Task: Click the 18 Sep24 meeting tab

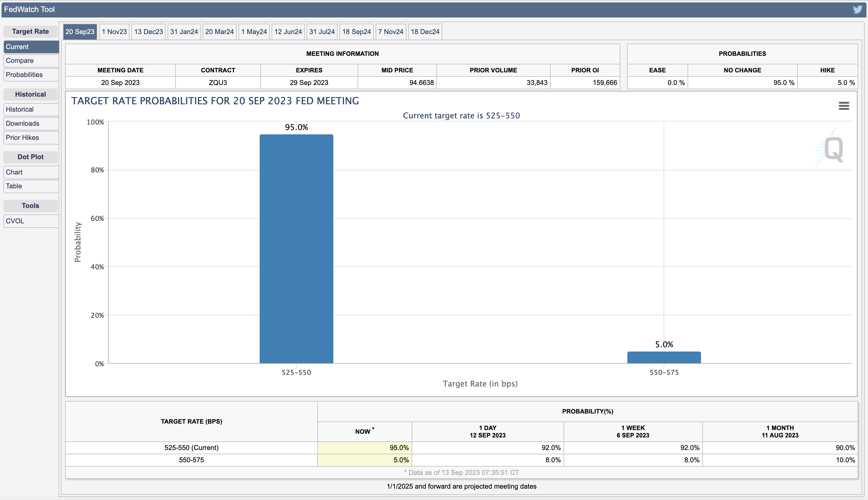Action: tap(356, 32)
